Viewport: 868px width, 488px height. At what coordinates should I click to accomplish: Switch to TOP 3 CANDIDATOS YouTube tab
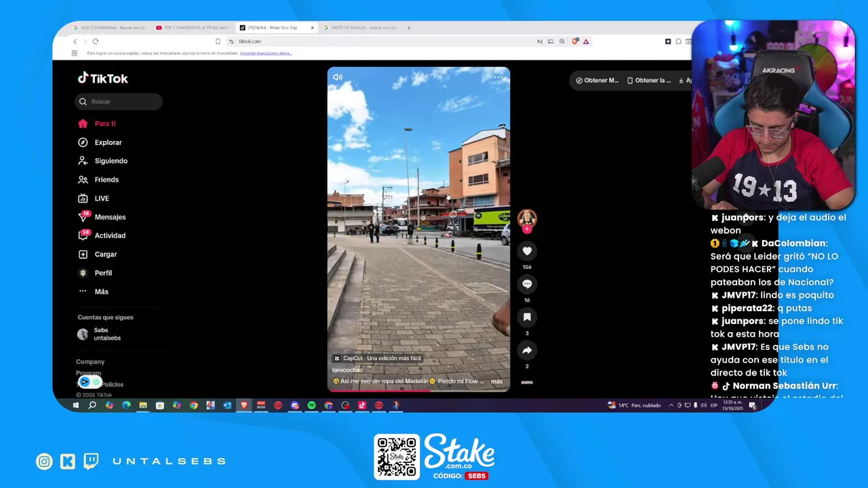(193, 28)
